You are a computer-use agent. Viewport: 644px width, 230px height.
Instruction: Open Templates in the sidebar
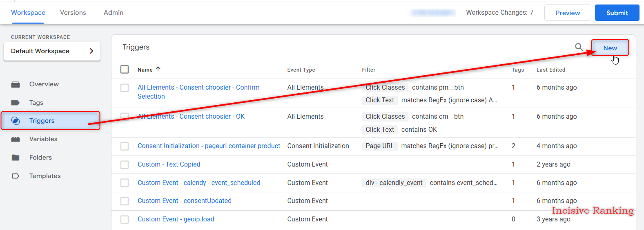tap(45, 176)
